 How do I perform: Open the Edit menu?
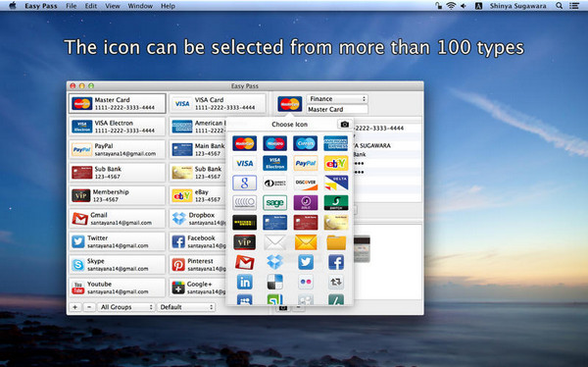[x=91, y=6]
